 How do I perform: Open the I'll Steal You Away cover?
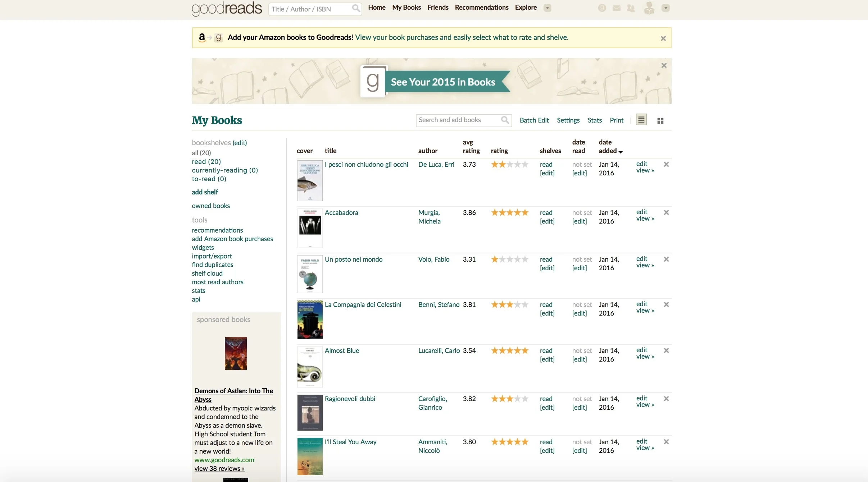(x=310, y=456)
